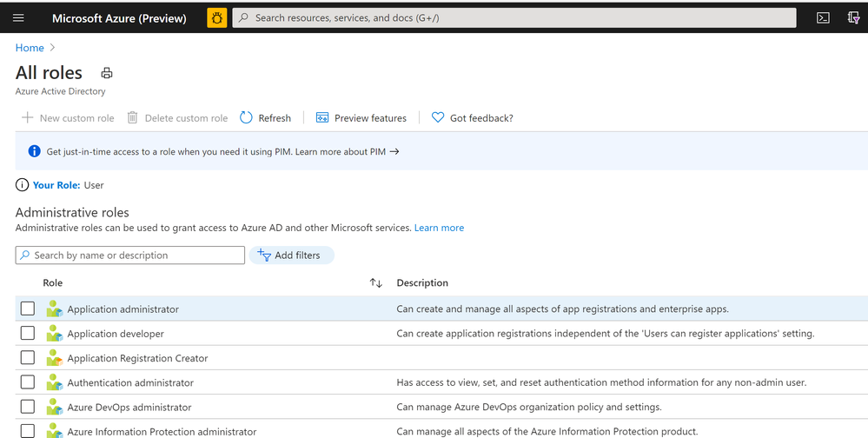Click the arrow after Learn more about PIM
This screenshot has width=868, height=438.
[394, 151]
